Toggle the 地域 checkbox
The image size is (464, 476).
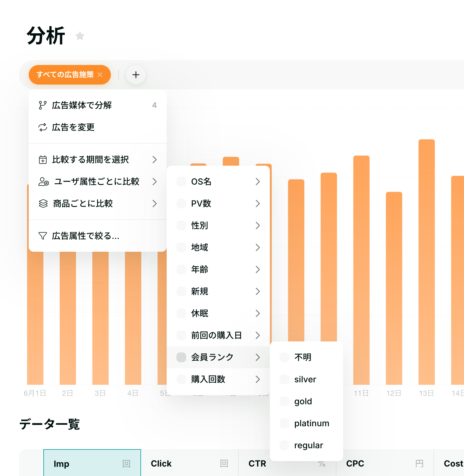pyautogui.click(x=181, y=247)
